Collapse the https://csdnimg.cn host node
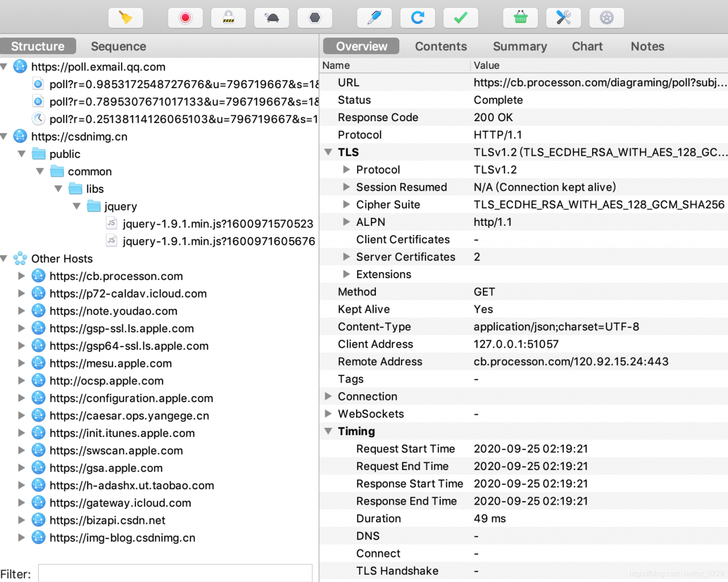The height and width of the screenshot is (582, 728). click(x=4, y=137)
